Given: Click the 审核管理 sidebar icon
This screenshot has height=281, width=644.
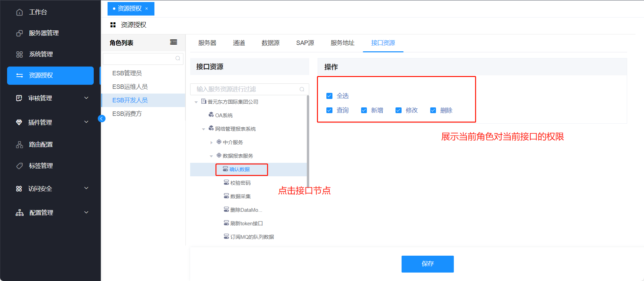Looking at the screenshot, I should coord(19,98).
